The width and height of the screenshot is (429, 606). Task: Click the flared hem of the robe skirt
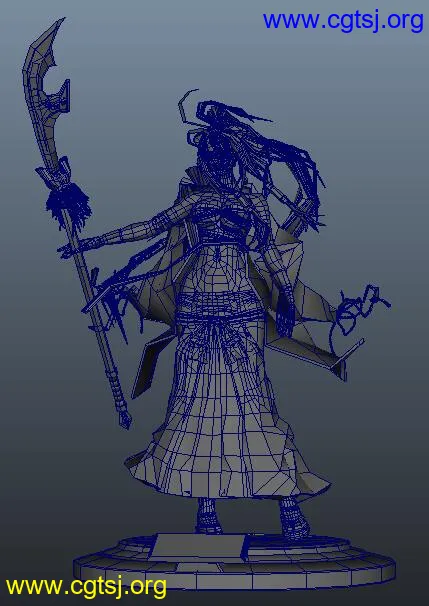(x=228, y=473)
